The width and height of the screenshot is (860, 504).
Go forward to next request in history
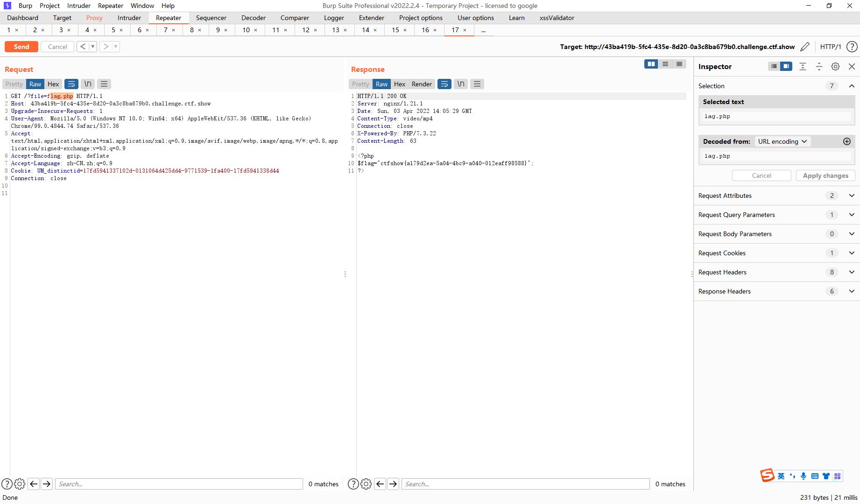106,47
